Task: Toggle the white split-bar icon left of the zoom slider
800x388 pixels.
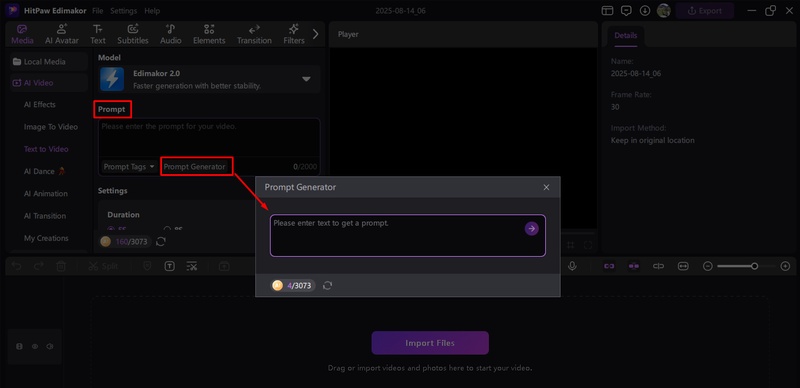Action: (659, 266)
